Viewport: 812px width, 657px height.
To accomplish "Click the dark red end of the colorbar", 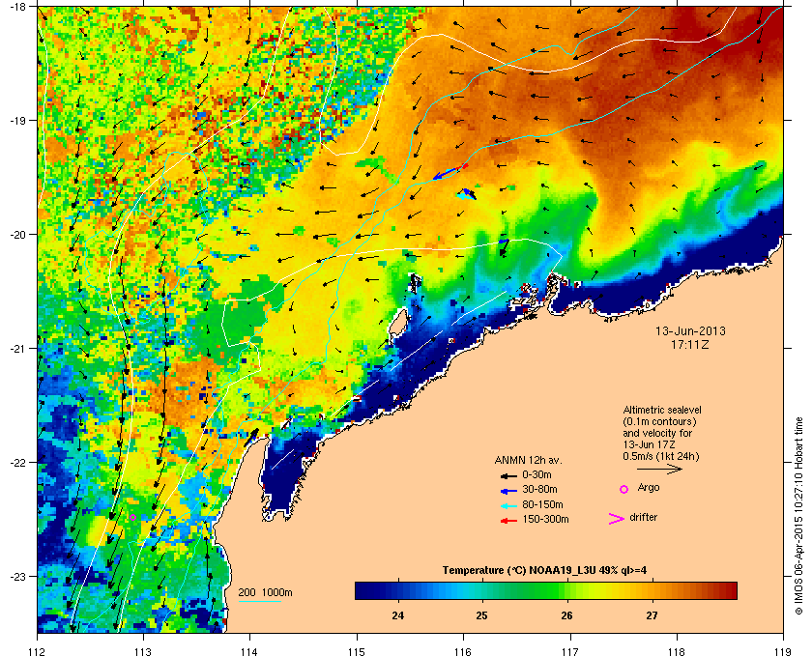I will pyautogui.click(x=729, y=590).
